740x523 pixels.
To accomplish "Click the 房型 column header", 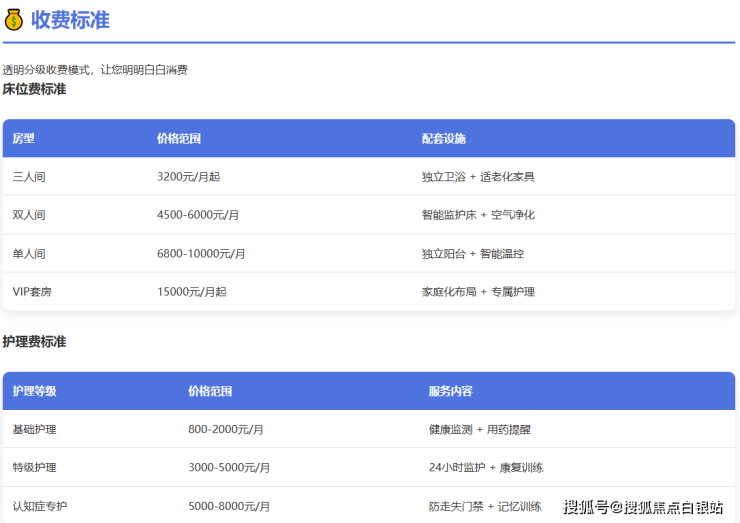I will [23, 139].
